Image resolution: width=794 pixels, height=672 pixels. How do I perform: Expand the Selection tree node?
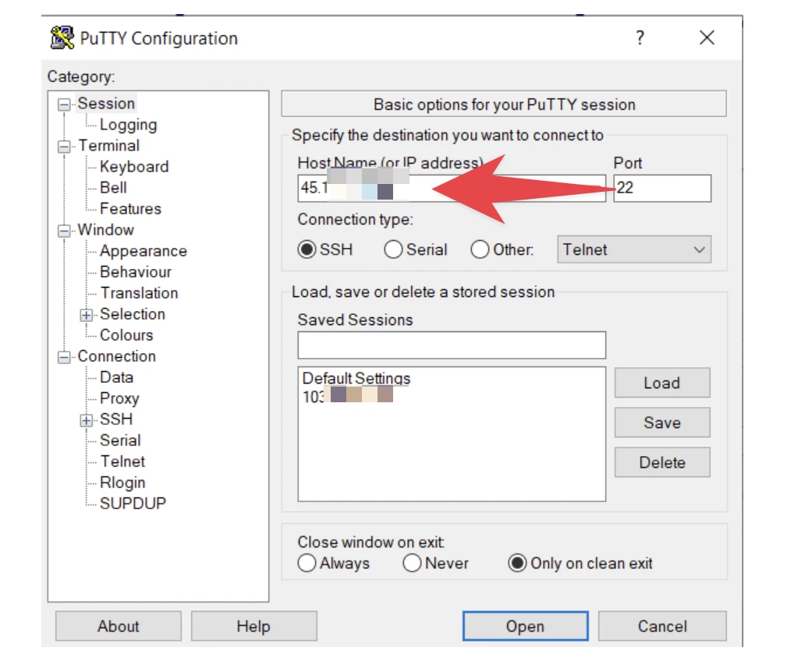coord(86,315)
